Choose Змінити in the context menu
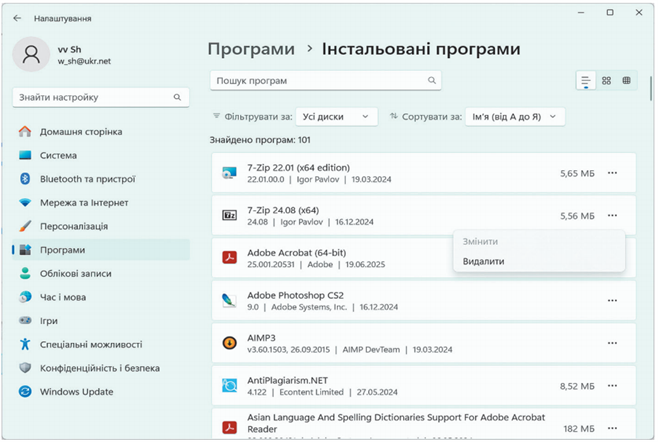 coord(539,242)
